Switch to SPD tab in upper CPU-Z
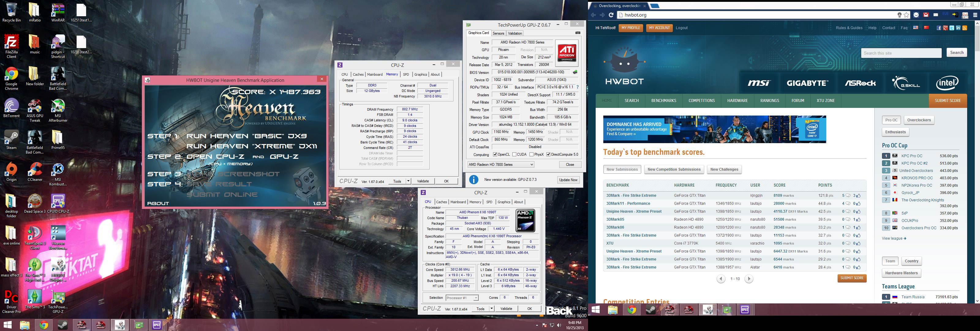Viewport: 980px width, 331px height. 406,75
